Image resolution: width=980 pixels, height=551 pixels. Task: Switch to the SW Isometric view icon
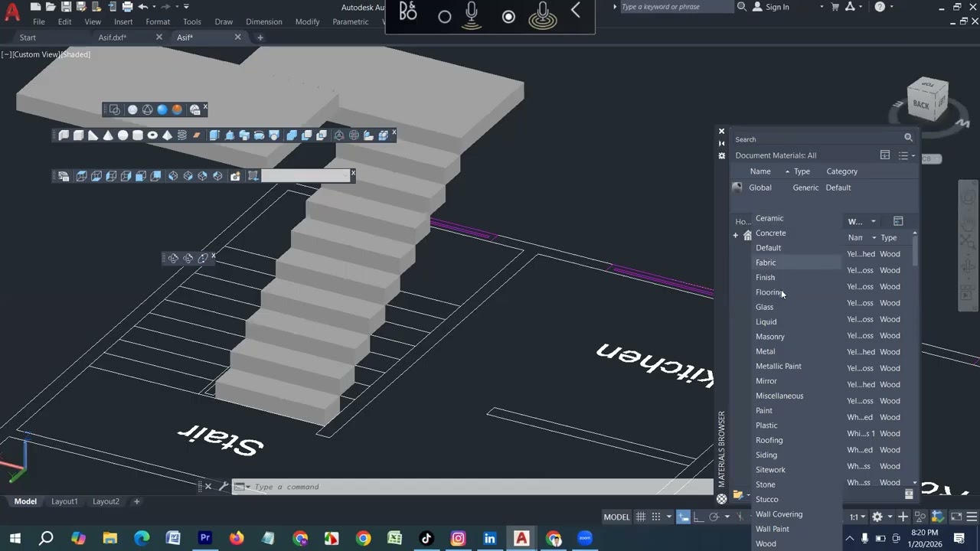[173, 176]
